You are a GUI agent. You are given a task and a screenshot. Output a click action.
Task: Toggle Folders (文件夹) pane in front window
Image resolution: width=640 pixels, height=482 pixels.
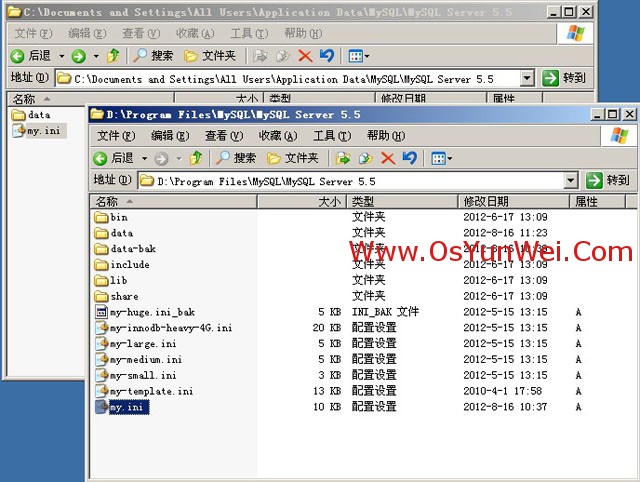coord(293,158)
